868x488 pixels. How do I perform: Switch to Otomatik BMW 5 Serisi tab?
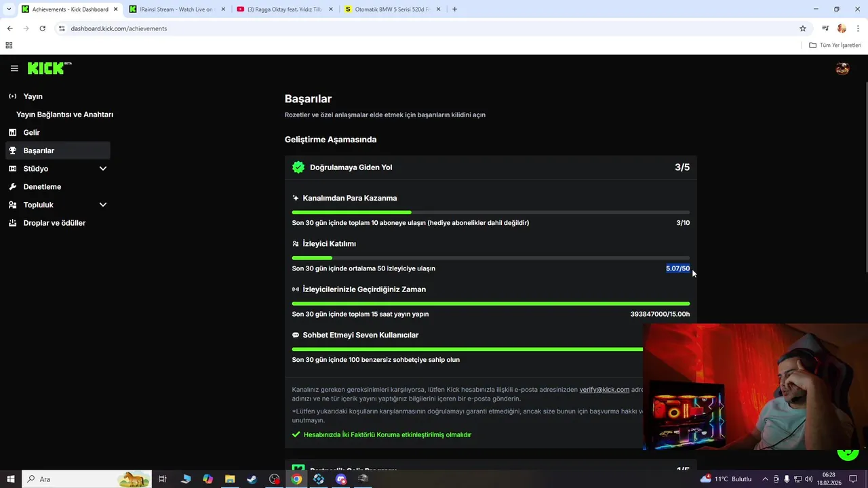click(x=392, y=9)
